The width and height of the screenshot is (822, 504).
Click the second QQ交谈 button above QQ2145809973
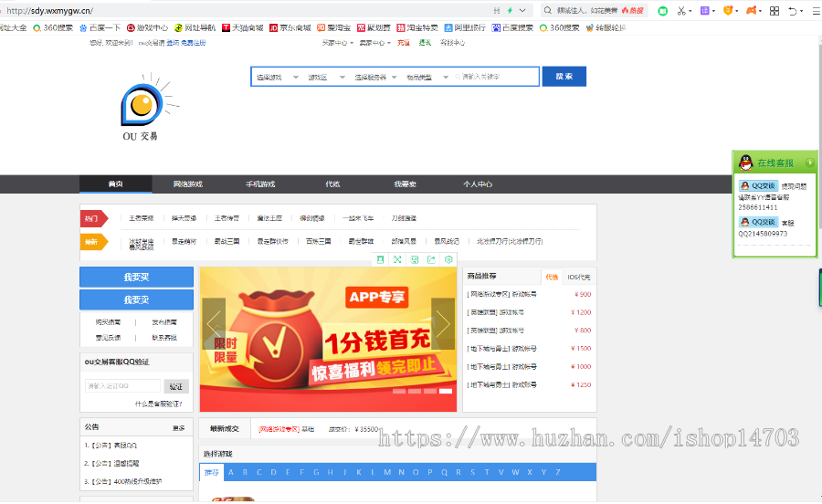coord(759,222)
